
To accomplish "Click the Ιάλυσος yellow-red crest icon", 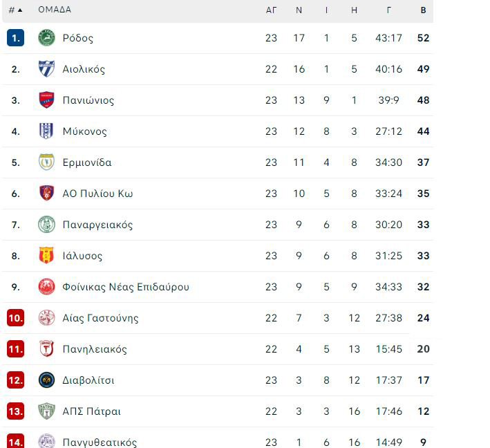I will click(x=46, y=255).
